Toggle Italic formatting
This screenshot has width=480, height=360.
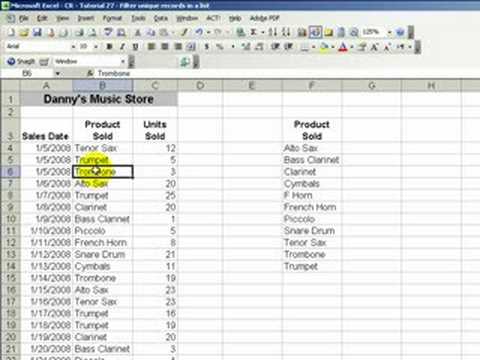pyautogui.click(x=122, y=47)
